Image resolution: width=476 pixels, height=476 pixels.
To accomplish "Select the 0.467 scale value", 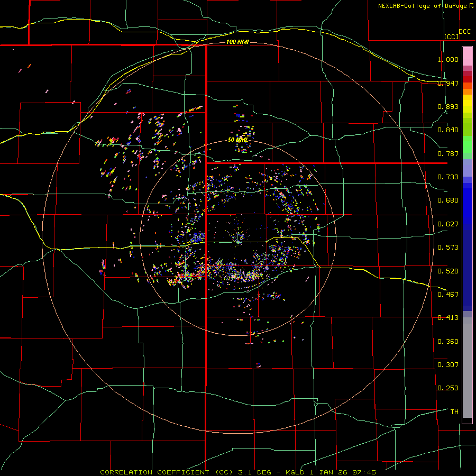I will tap(448, 294).
